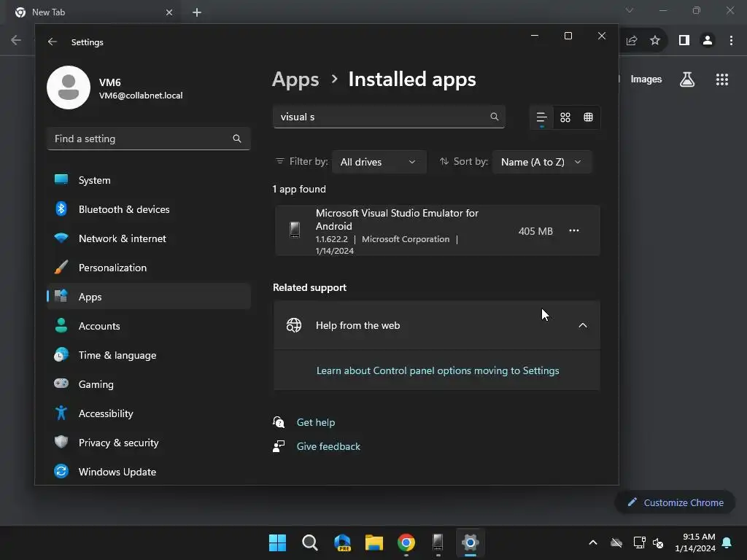
Task: Toggle Chrome side panel icon
Action: click(x=684, y=41)
